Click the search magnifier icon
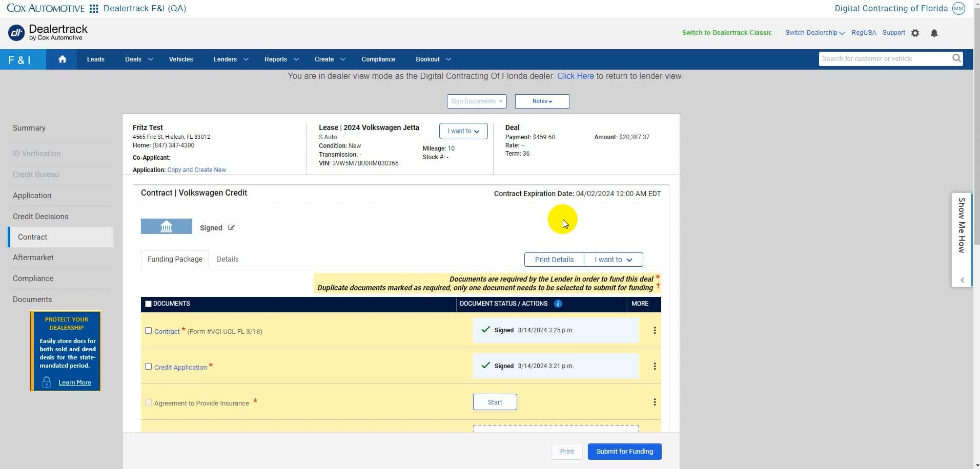Viewport: 980px width, 469px height. point(956,58)
